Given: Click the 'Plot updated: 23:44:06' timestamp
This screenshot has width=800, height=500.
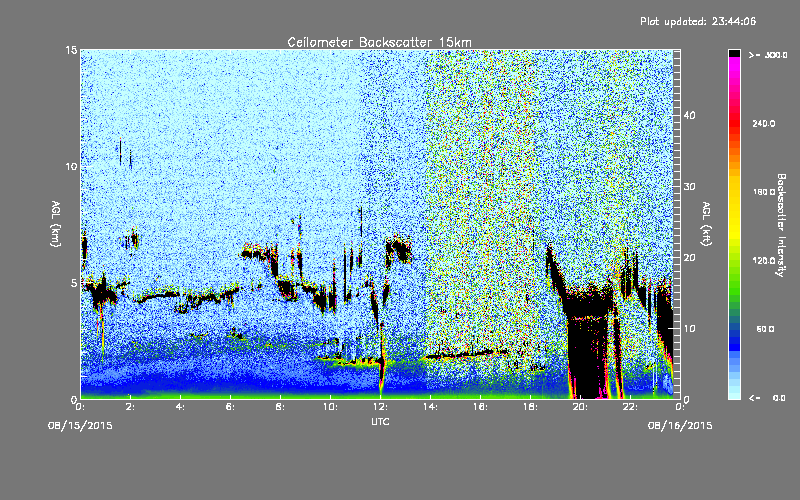Looking at the screenshot, I should (x=698, y=21).
